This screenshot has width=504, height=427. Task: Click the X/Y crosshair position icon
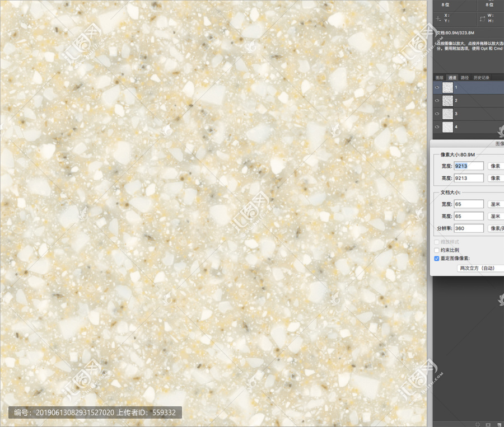pyautogui.click(x=438, y=18)
